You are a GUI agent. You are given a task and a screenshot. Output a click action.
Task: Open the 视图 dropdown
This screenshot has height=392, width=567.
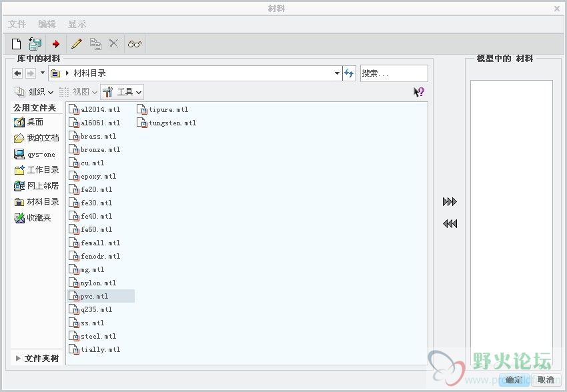[x=78, y=92]
